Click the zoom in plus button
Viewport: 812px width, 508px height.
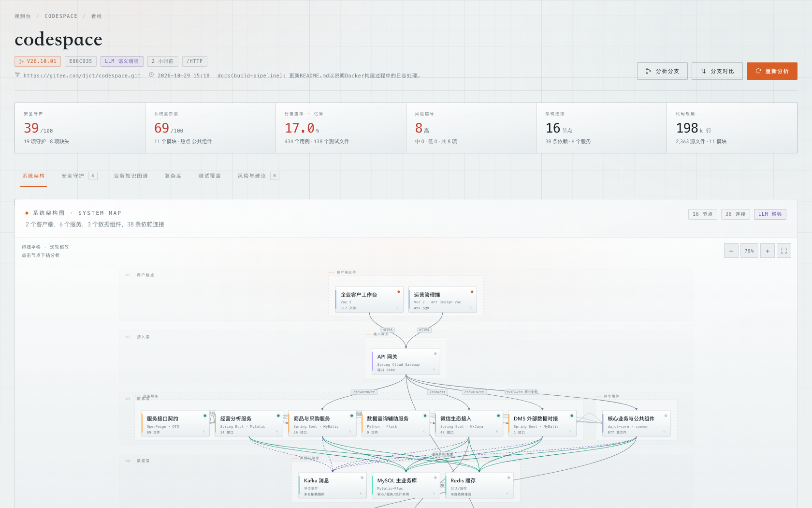(768, 251)
